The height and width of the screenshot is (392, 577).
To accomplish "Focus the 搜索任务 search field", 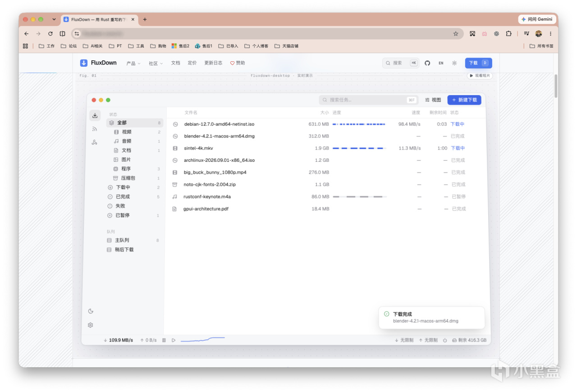I will [x=368, y=100].
